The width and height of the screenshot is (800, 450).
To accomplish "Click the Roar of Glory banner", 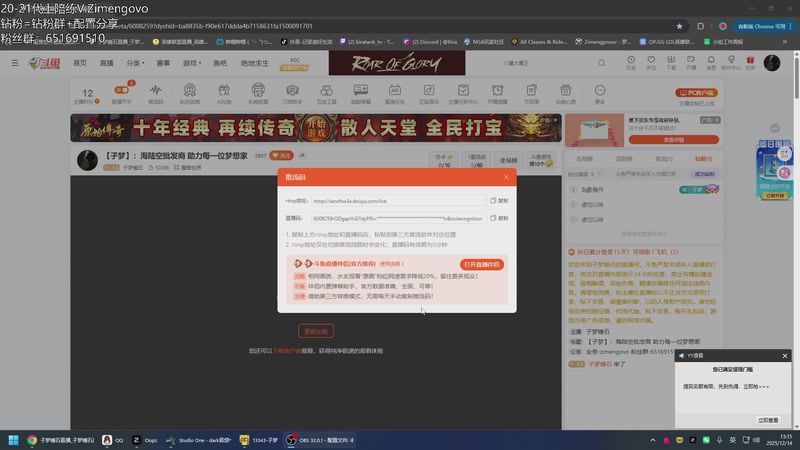I will click(397, 63).
